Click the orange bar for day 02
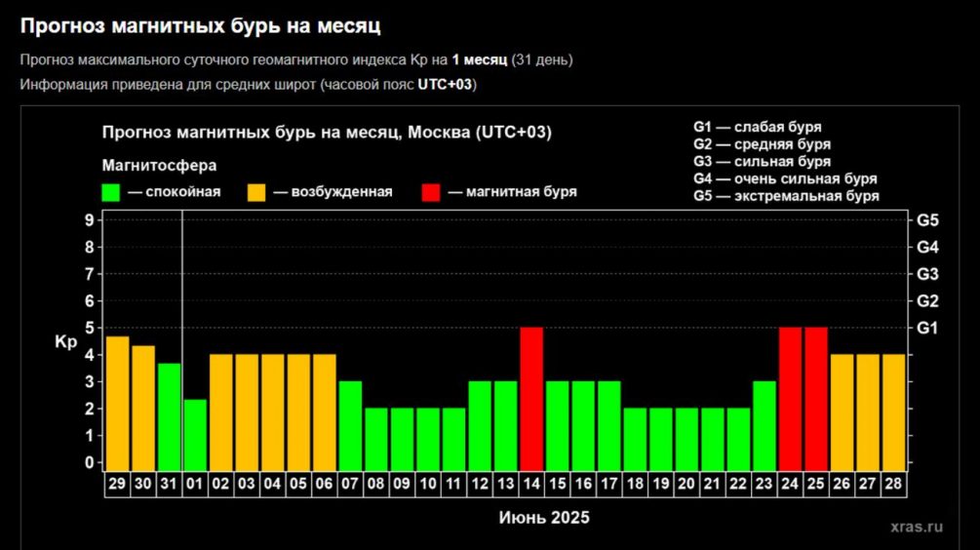Viewport: 980px width, 550px height. click(221, 412)
